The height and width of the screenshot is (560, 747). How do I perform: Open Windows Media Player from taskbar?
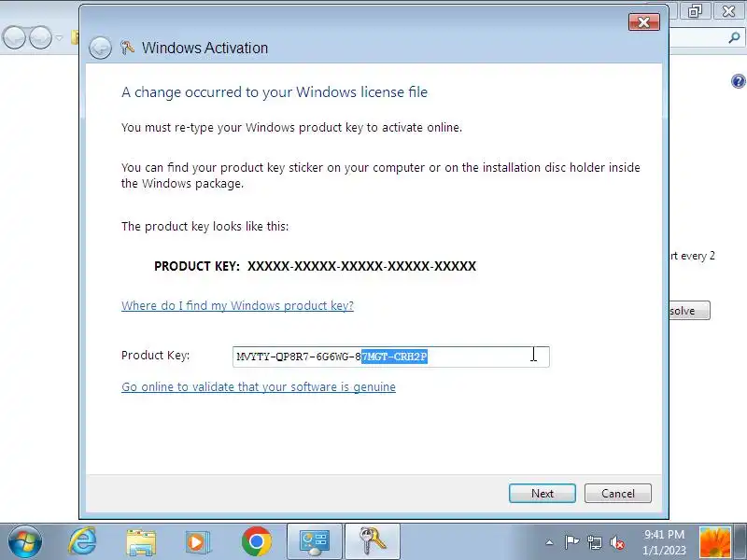click(197, 542)
